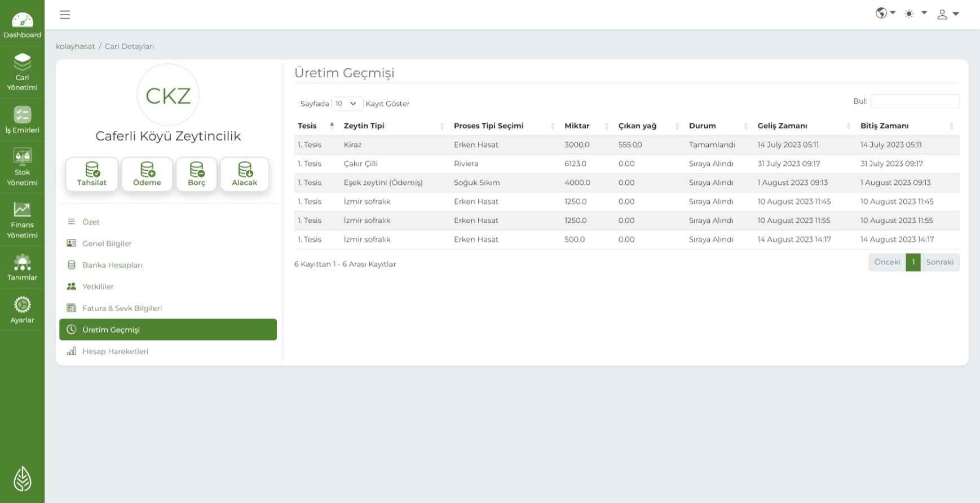980x503 pixels.
Task: Sort by Zeytin Tipi column
Action: (x=394, y=126)
